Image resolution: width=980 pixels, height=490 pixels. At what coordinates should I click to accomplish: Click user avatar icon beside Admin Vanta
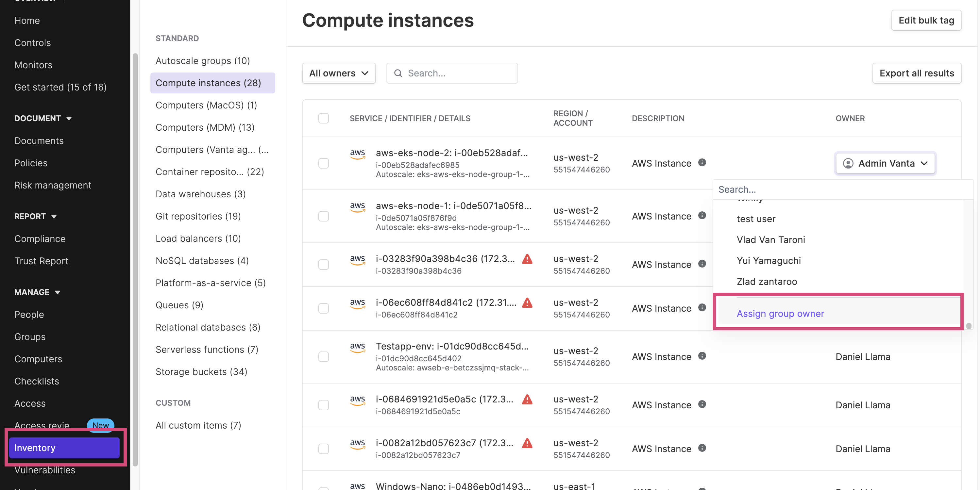[x=848, y=163]
